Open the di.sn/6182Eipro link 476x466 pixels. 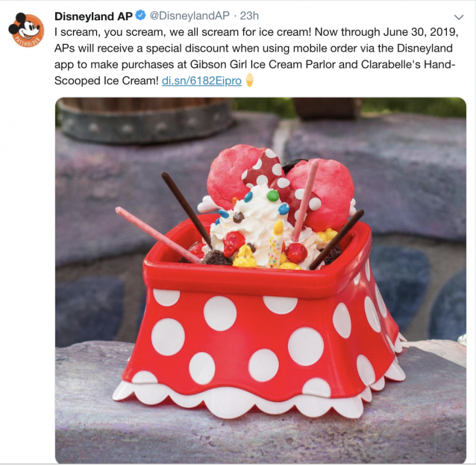coord(201,81)
